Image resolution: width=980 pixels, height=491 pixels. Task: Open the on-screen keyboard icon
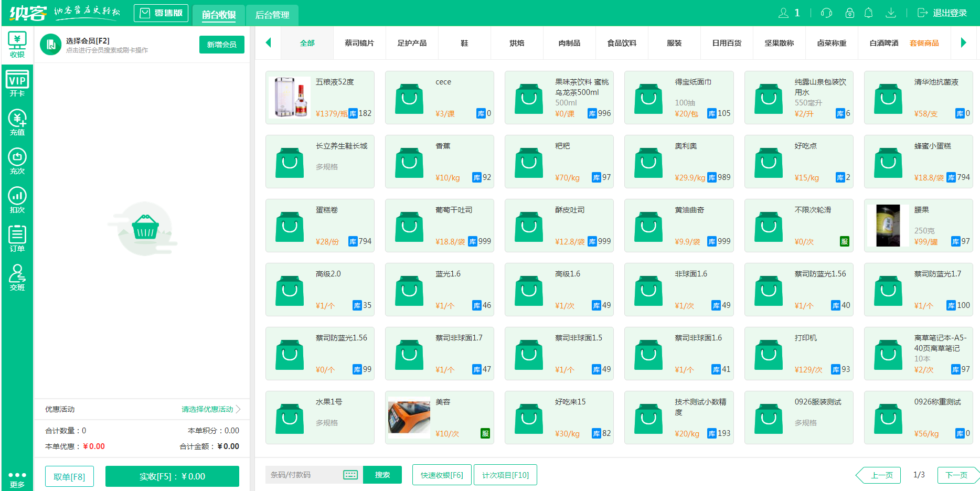(x=350, y=475)
